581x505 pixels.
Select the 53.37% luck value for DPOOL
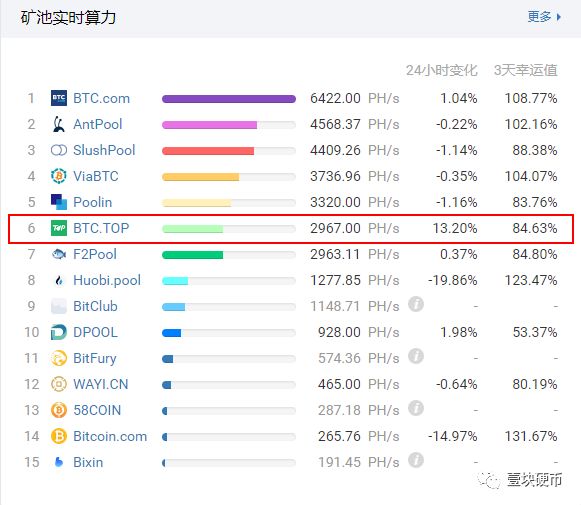pyautogui.click(x=535, y=332)
